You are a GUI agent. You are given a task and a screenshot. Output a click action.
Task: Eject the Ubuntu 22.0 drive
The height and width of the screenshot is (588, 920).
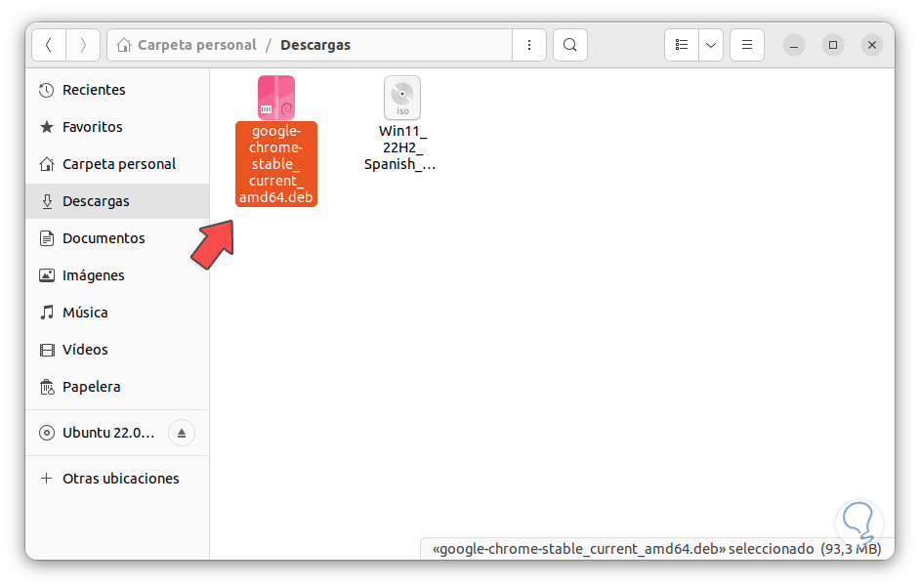pos(181,432)
